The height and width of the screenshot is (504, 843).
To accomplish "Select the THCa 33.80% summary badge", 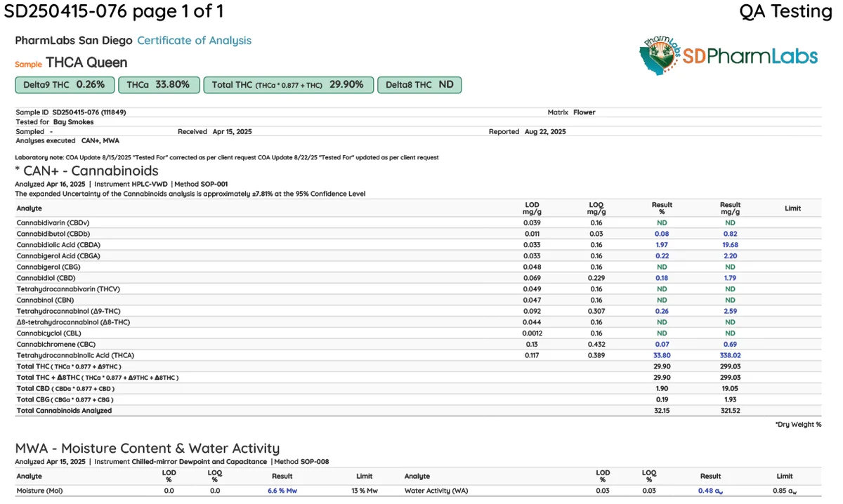I will 159,85.
